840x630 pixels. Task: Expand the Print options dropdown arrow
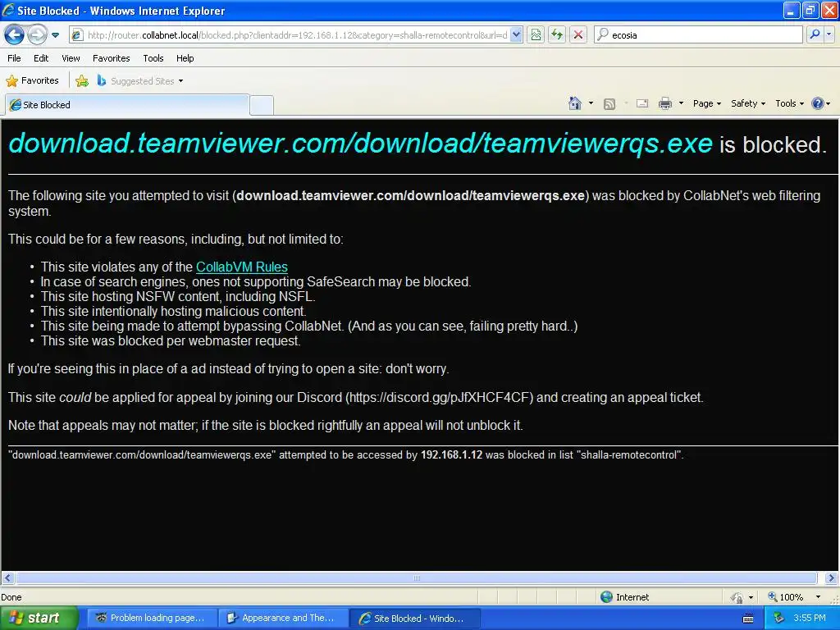(681, 103)
